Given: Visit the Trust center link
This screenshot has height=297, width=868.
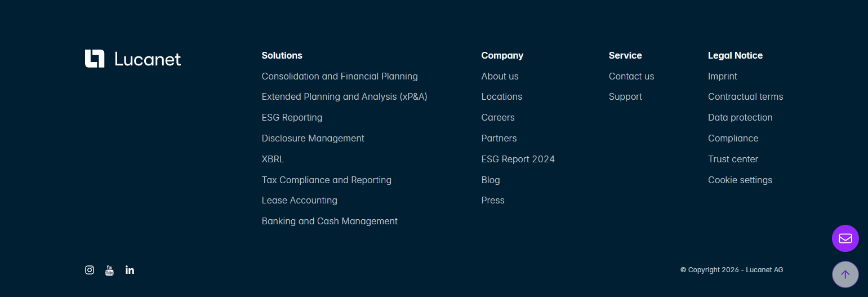Looking at the screenshot, I should coord(733,159).
